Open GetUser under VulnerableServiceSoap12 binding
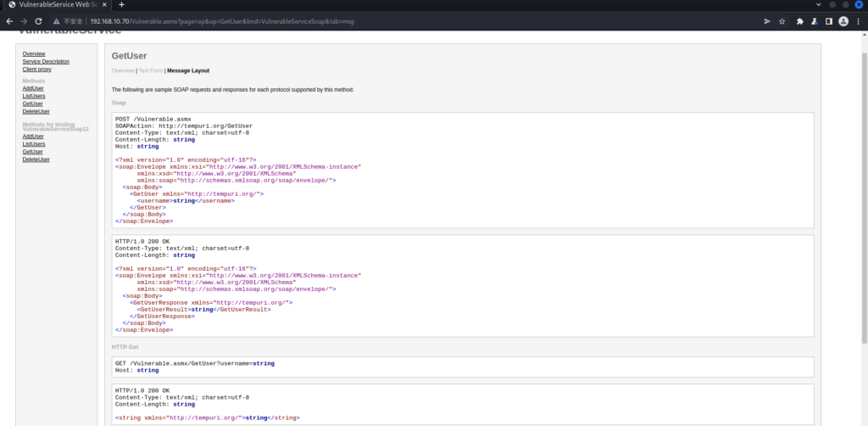This screenshot has height=426, width=868. pyautogui.click(x=33, y=152)
